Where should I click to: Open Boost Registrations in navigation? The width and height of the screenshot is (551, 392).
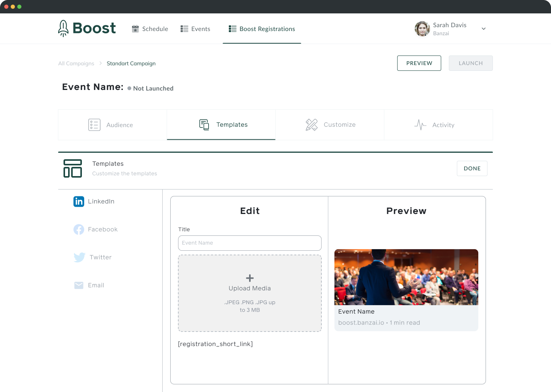262,29
